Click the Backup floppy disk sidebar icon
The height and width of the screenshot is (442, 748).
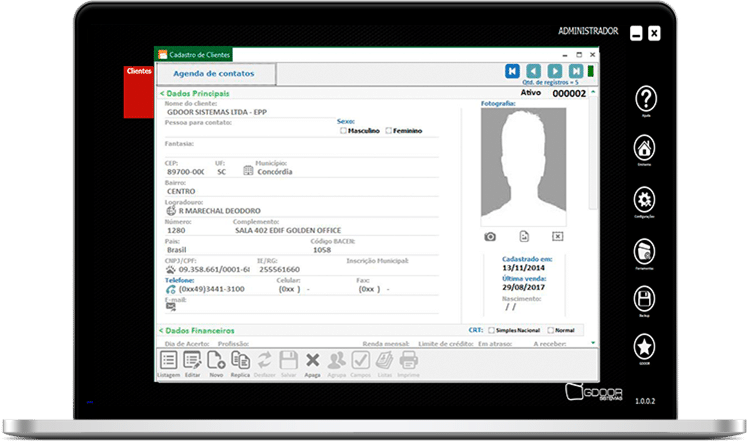pyautogui.click(x=646, y=298)
